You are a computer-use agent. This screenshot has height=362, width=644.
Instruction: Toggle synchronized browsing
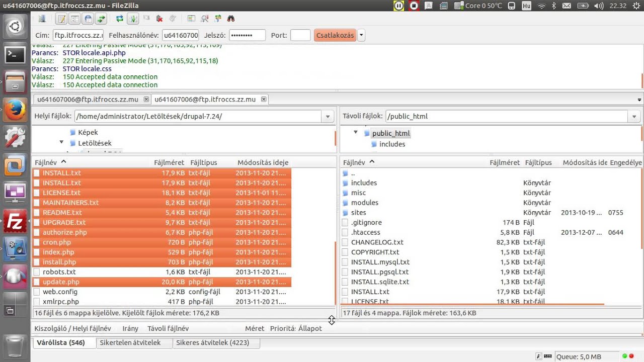[218, 19]
